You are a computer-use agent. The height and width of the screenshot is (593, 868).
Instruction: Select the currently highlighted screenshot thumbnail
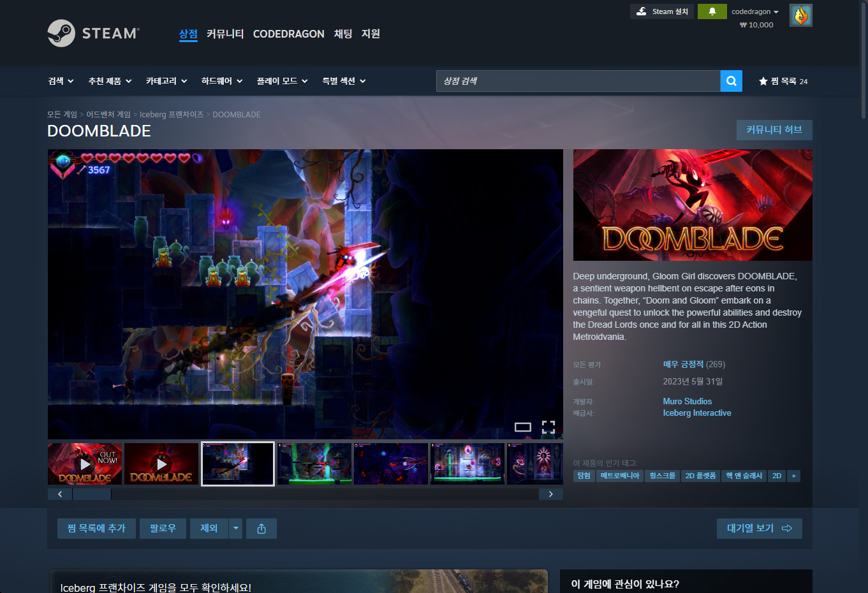click(x=238, y=464)
